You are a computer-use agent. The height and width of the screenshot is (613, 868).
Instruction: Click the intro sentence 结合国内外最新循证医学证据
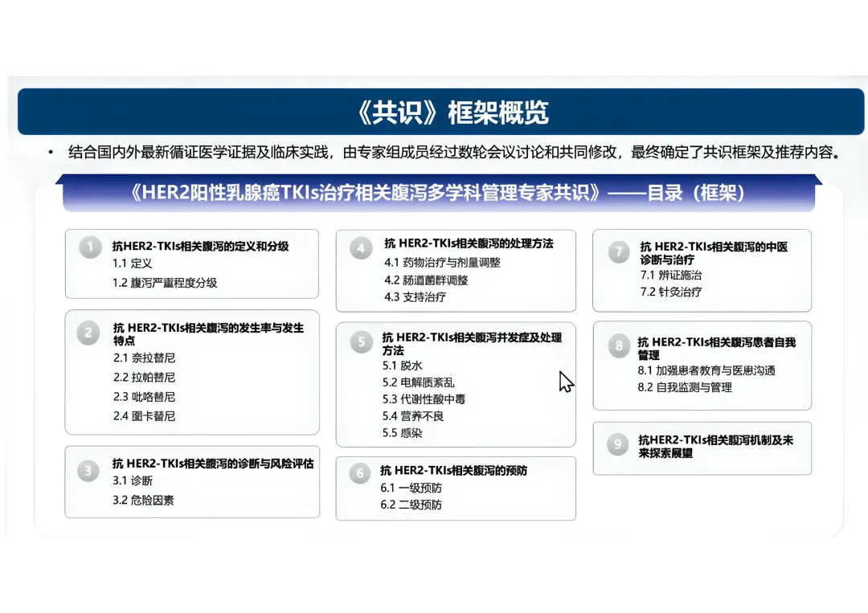tap(453, 152)
